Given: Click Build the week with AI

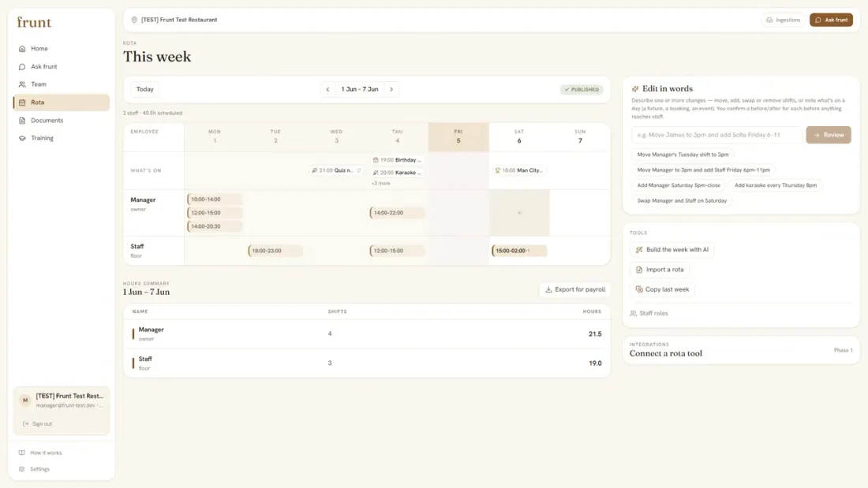Looking at the screenshot, I should tap(672, 250).
